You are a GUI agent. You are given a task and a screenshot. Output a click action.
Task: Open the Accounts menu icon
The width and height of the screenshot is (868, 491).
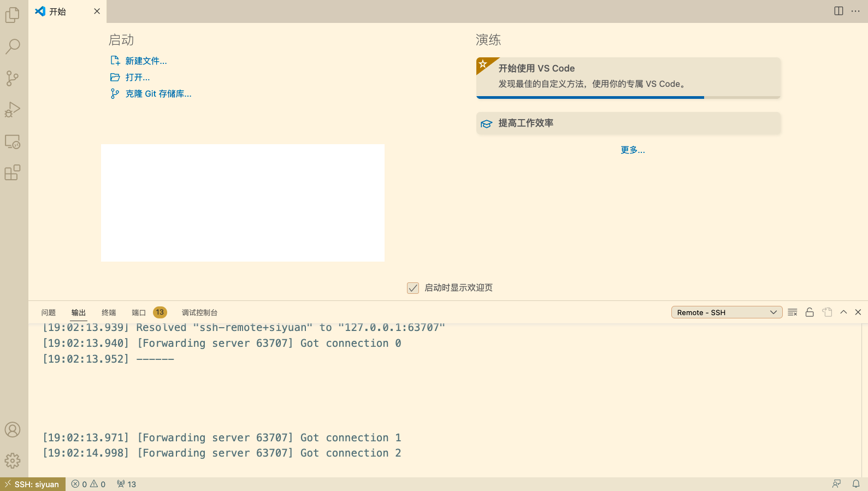[13, 430]
